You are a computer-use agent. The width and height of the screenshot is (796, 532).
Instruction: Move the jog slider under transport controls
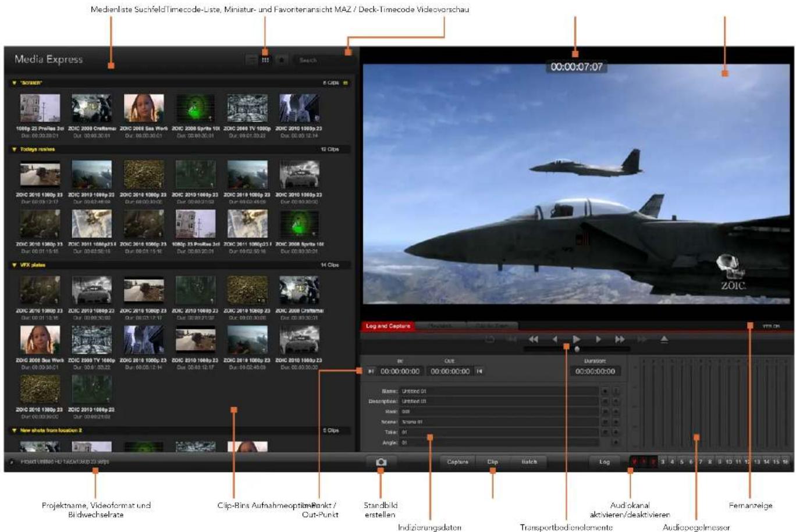tap(577, 349)
